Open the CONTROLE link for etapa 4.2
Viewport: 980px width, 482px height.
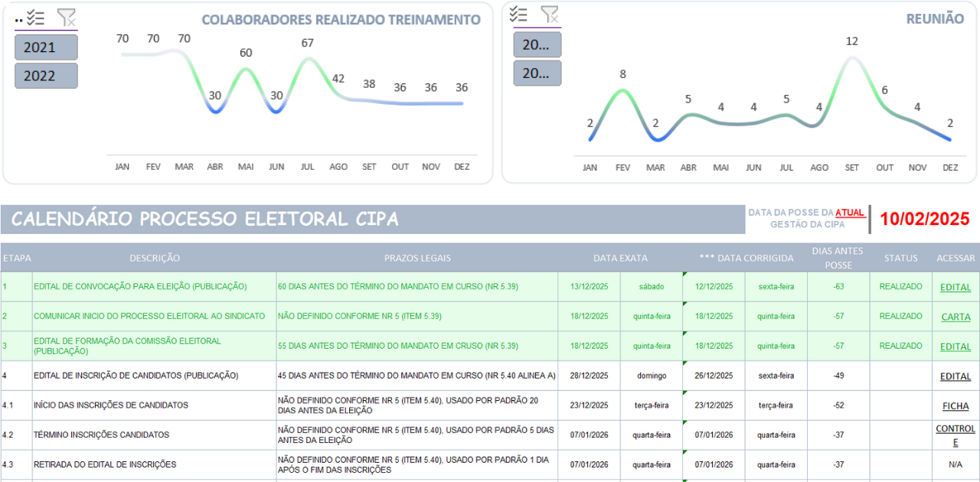(x=955, y=435)
